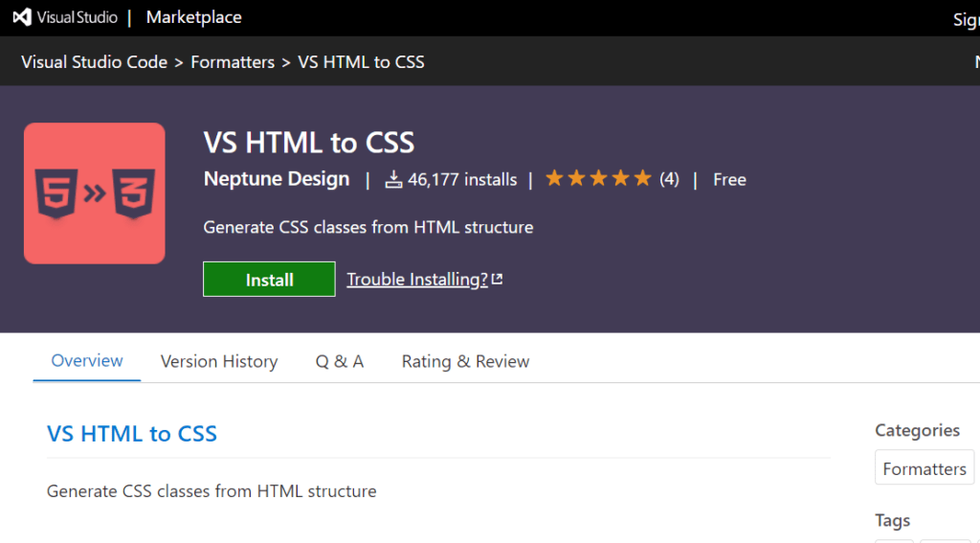Click the Categories sidebar heading
Image resolution: width=980 pixels, height=543 pixels.
pyautogui.click(x=918, y=430)
